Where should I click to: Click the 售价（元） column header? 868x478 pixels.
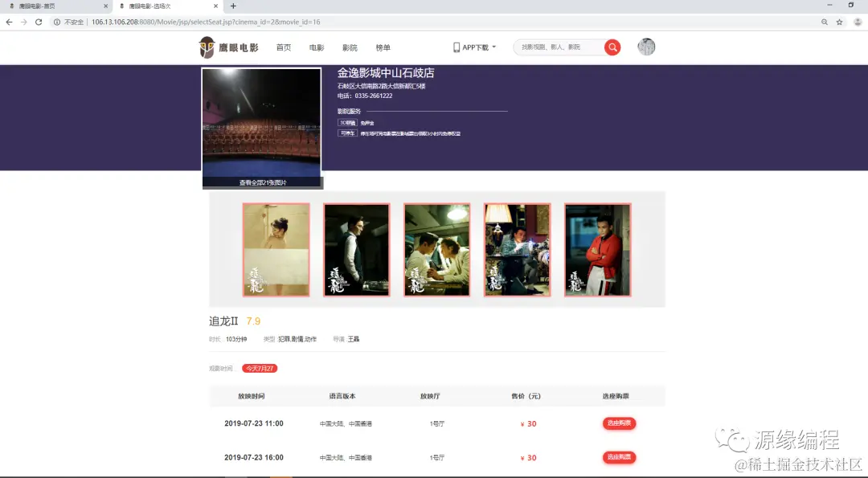pyautogui.click(x=526, y=396)
